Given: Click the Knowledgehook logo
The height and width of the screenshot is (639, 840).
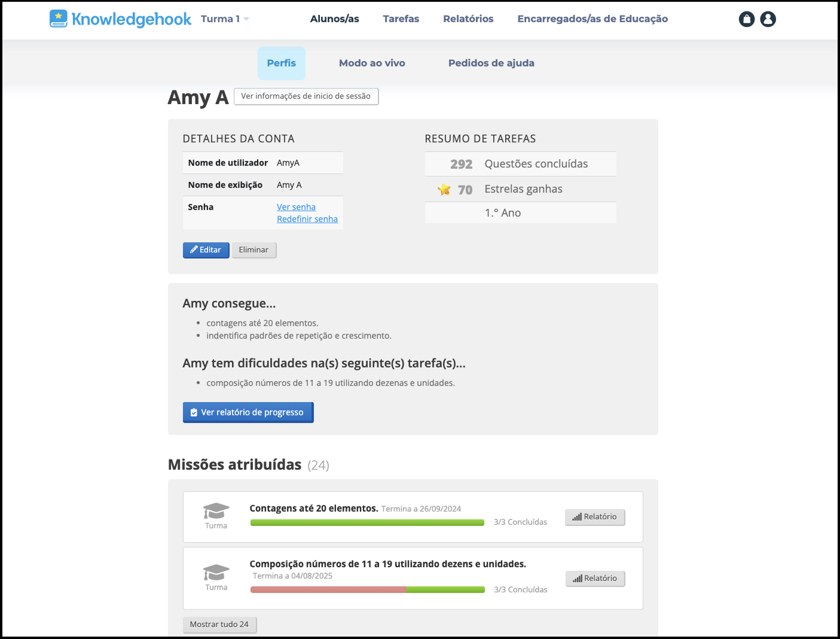Looking at the screenshot, I should click(120, 19).
